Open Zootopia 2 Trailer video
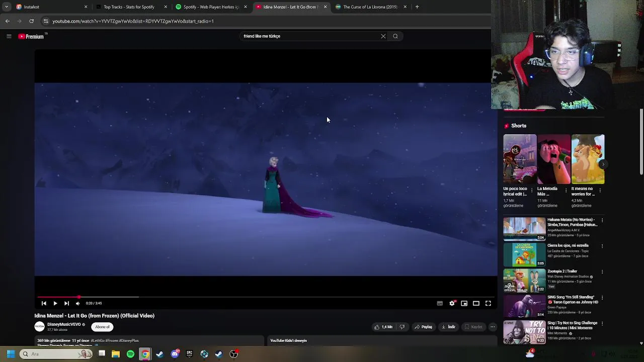Screen dimensions: 644x362 coord(524,280)
